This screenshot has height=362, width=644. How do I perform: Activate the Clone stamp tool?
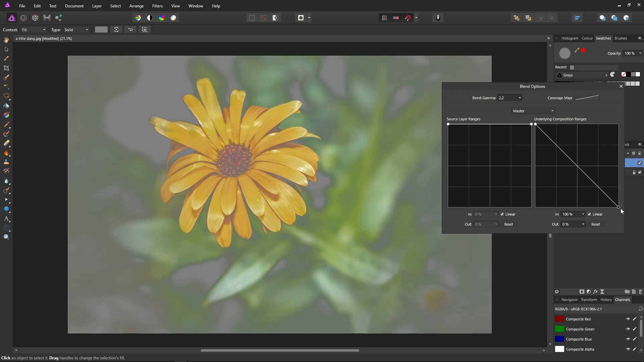click(6, 162)
